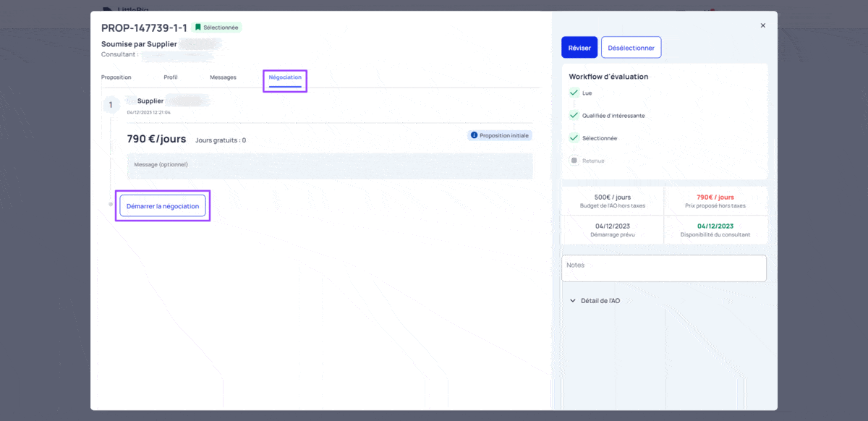Click into the Notes text box
Image resolution: width=868 pixels, height=421 pixels.
(x=663, y=268)
